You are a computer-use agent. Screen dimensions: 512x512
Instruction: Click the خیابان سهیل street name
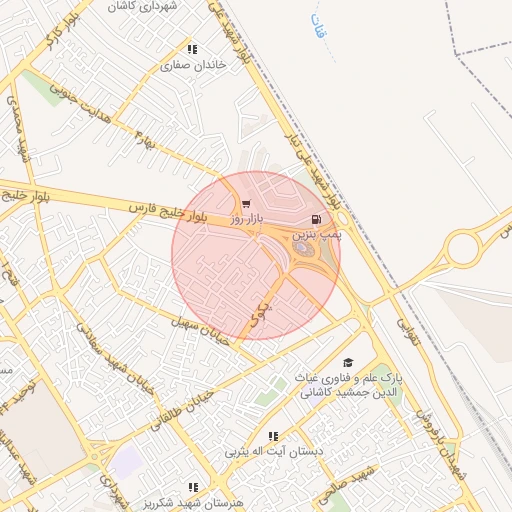200,331
